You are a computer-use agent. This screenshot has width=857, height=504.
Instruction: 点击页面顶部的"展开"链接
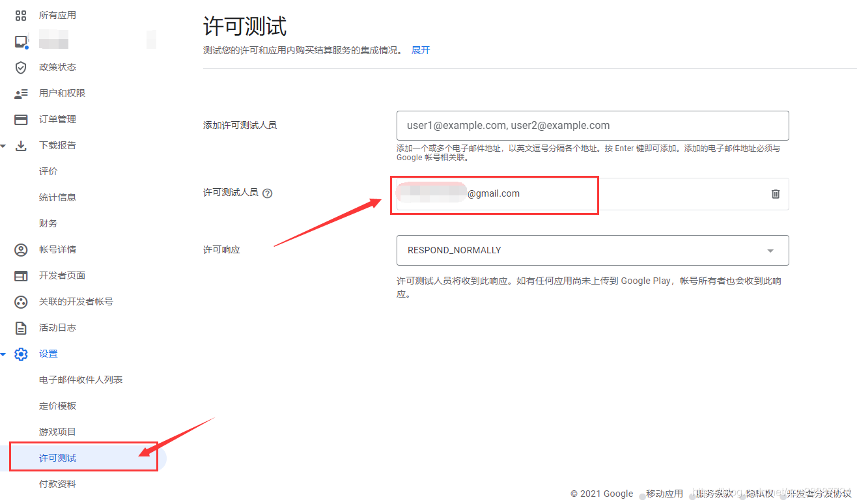[420, 49]
